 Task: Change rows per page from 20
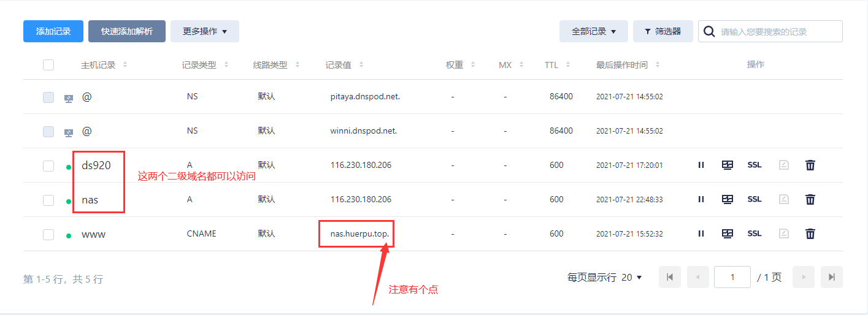point(631,278)
